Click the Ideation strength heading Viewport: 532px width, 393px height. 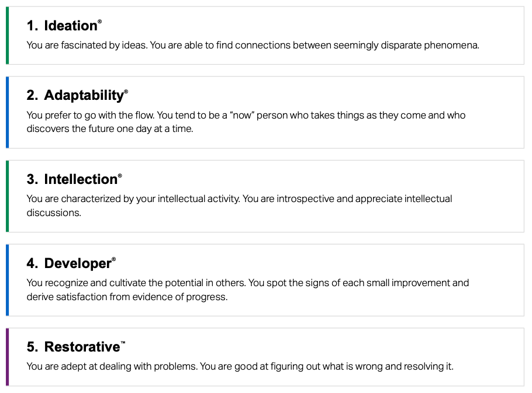tap(64, 26)
